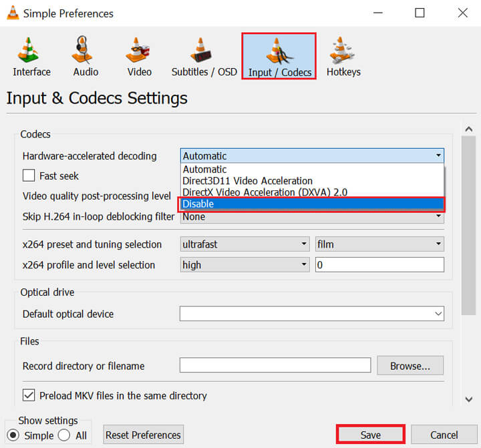Click Browse... for record directory

click(410, 365)
